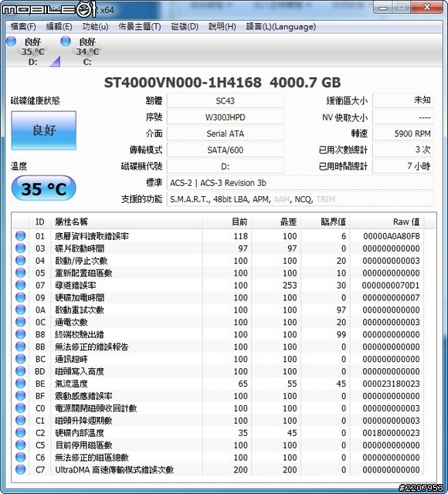448x494 pixels.
Task: Click the buffer size field 未知
Action: pyautogui.click(x=403, y=101)
